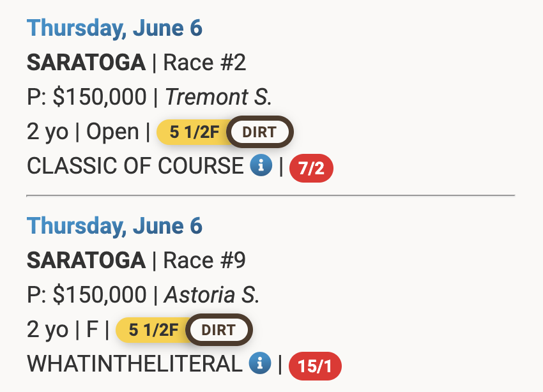Image resolution: width=543 pixels, height=392 pixels.
Task: Click the horse name WHATINTHELITERAL
Action: [135, 364]
